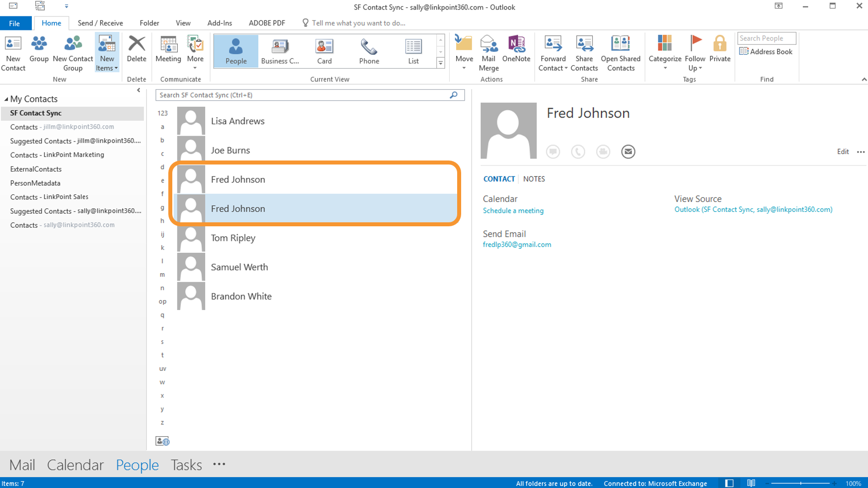Open the Address Book
This screenshot has height=488, width=868.
[x=766, y=52]
